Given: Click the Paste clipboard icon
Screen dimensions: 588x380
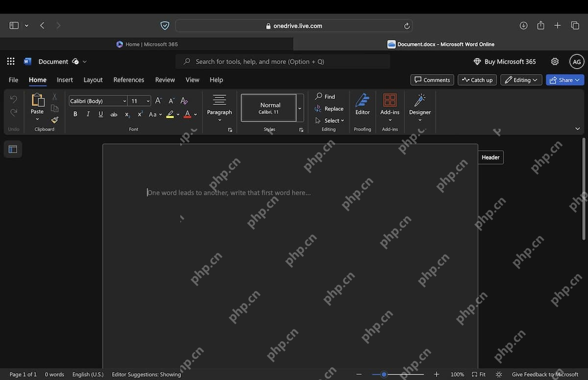Looking at the screenshot, I should click(x=37, y=100).
